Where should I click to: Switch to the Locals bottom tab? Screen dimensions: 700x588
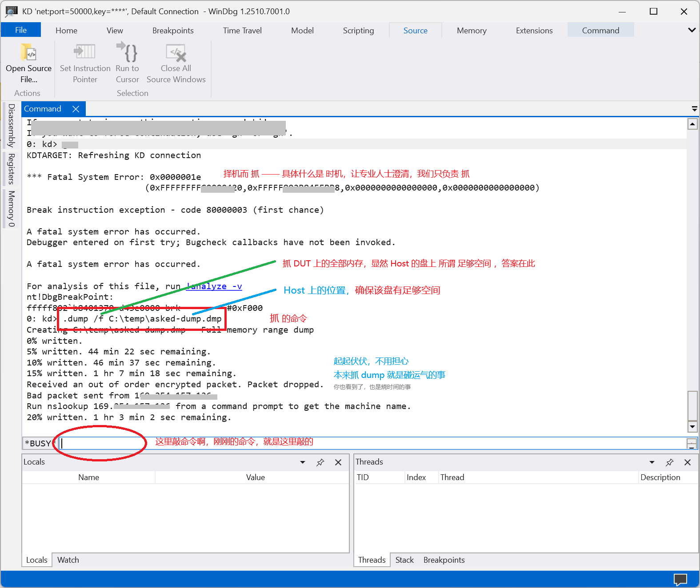click(36, 560)
